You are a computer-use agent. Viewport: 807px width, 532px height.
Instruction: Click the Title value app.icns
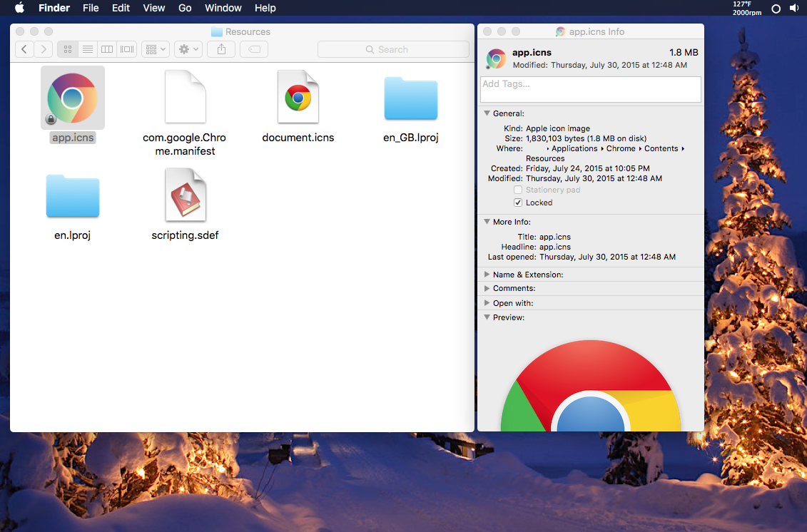(555, 237)
